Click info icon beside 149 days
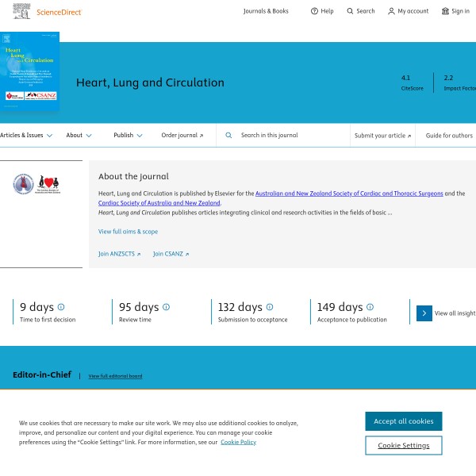 tap(370, 307)
